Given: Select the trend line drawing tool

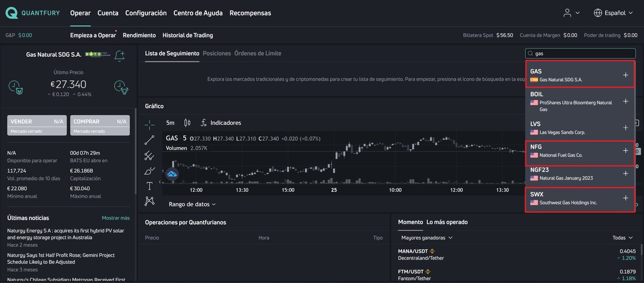Looking at the screenshot, I should click(150, 140).
